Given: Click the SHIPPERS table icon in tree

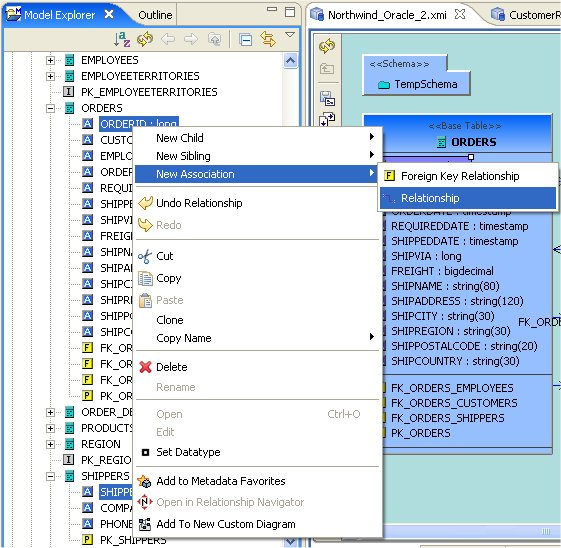Looking at the screenshot, I should 69,476.
